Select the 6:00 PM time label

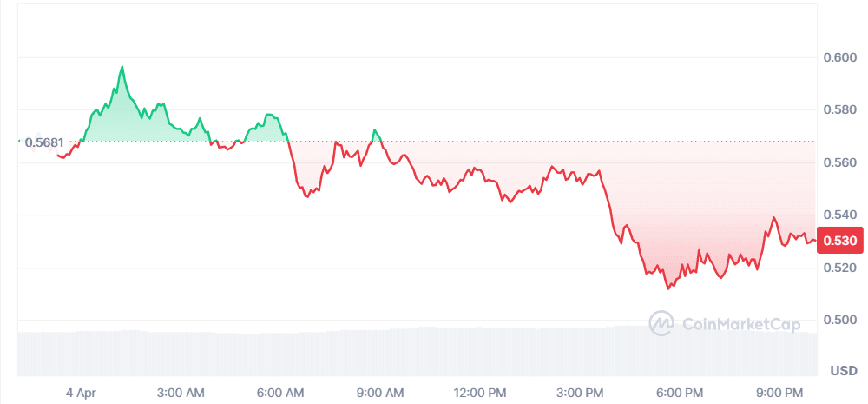click(680, 393)
